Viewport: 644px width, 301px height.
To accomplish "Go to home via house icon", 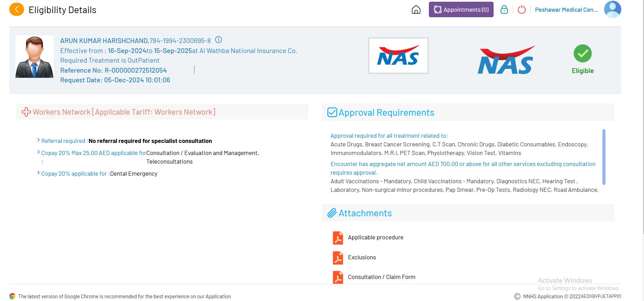I will pos(416,10).
